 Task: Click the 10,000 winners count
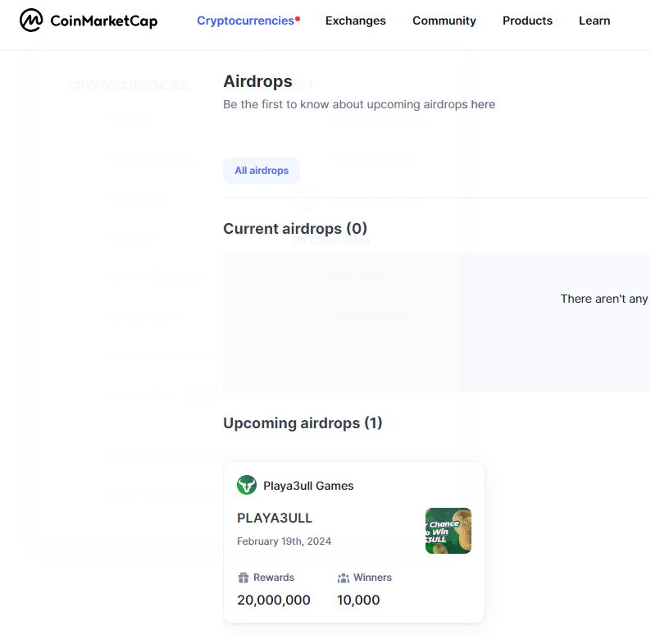pyautogui.click(x=358, y=600)
